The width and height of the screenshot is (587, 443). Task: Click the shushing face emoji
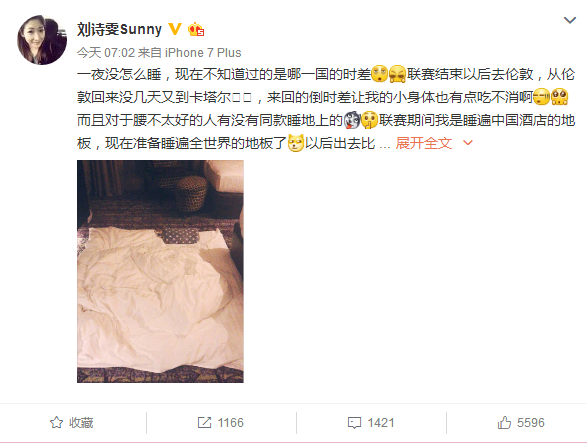point(369,120)
